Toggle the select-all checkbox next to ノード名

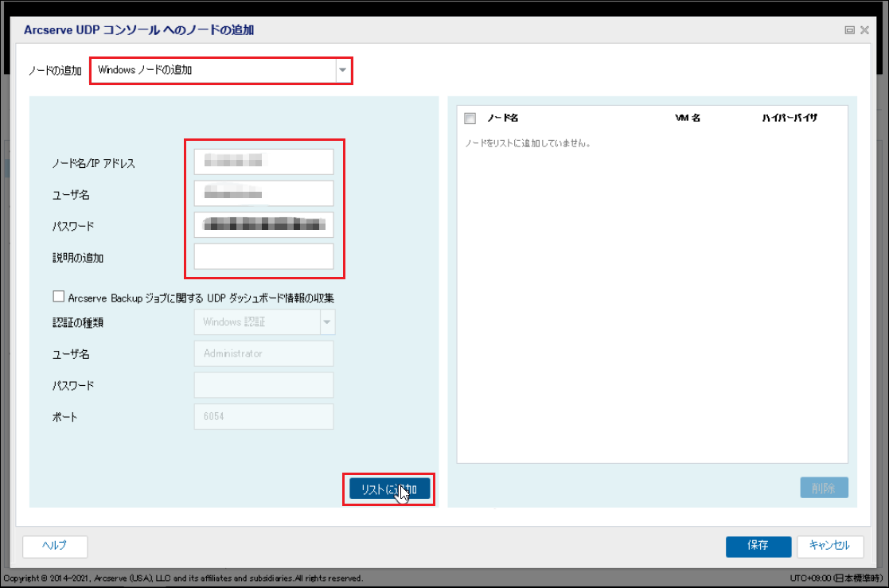pyautogui.click(x=470, y=118)
